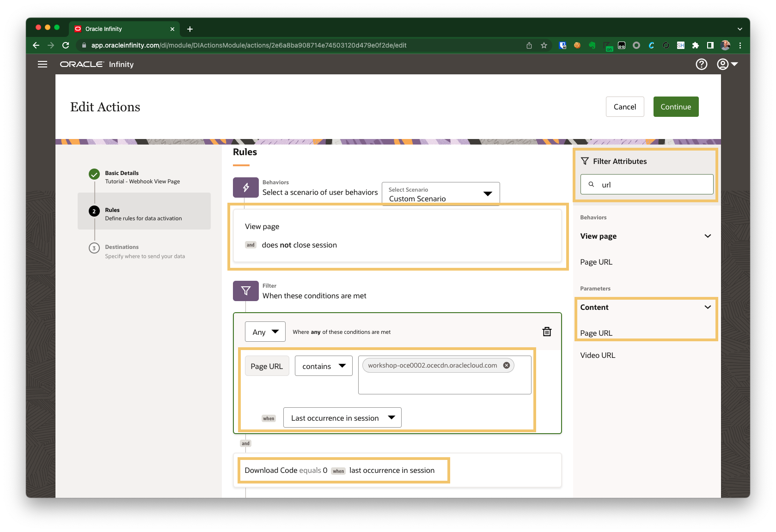Open the user account menu

727,64
